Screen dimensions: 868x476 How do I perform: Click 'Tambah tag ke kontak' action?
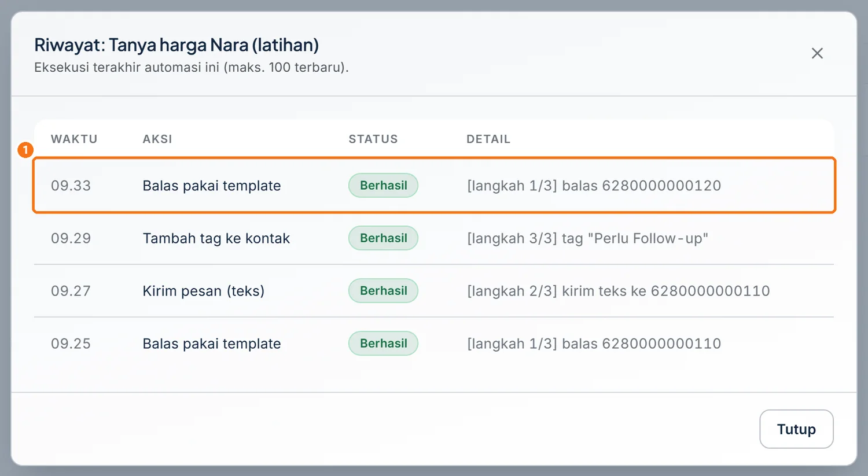coord(216,238)
